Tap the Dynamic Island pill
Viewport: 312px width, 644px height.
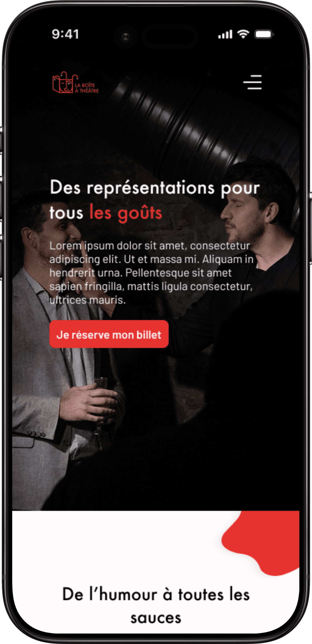[x=169, y=37]
